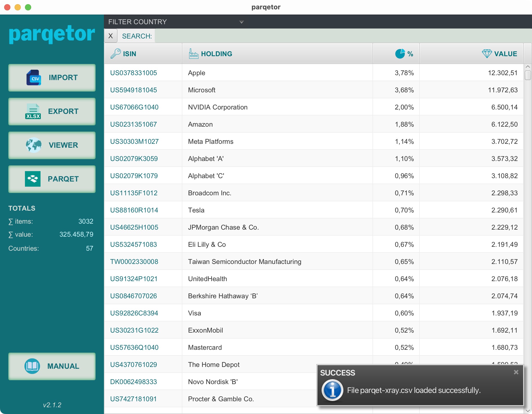
Task: Sort table by HOLDING column header
Action: [x=217, y=54]
